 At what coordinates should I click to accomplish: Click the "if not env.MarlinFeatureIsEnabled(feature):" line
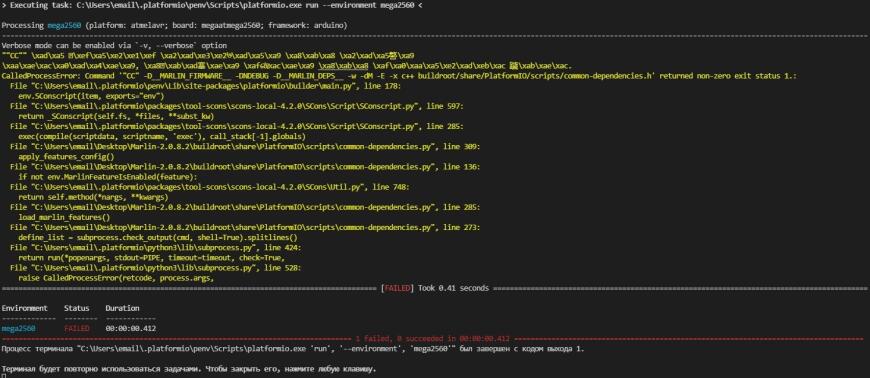click(108, 177)
